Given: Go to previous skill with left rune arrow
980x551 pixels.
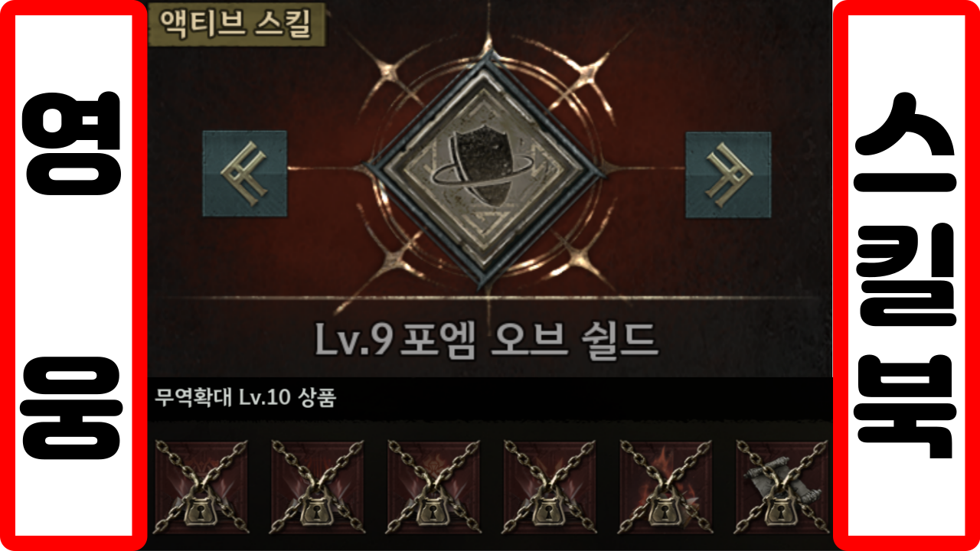Looking at the screenshot, I should [244, 173].
